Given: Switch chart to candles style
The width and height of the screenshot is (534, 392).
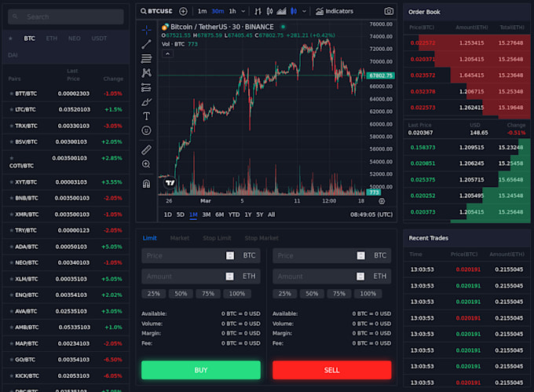Looking at the screenshot, I should [269, 11].
